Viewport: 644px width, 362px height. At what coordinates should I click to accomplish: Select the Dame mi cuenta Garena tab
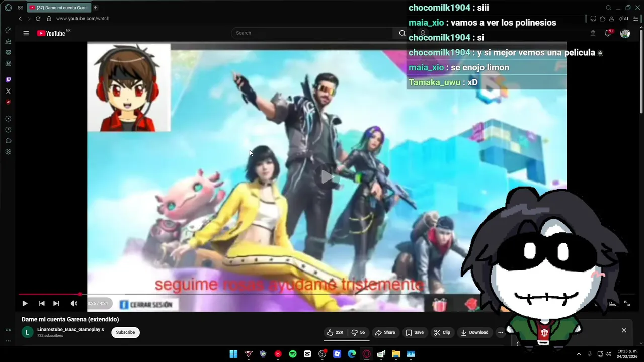click(x=58, y=8)
